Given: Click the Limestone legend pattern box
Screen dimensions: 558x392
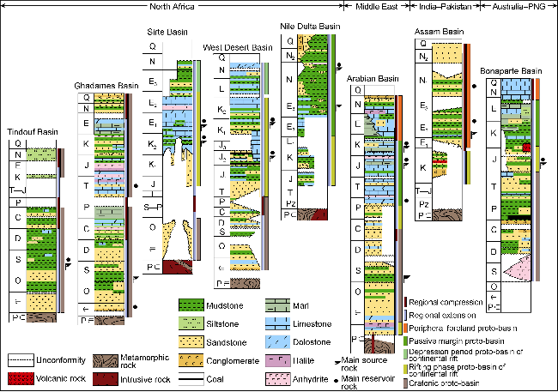Looking at the screenshot, I should 280,323.
